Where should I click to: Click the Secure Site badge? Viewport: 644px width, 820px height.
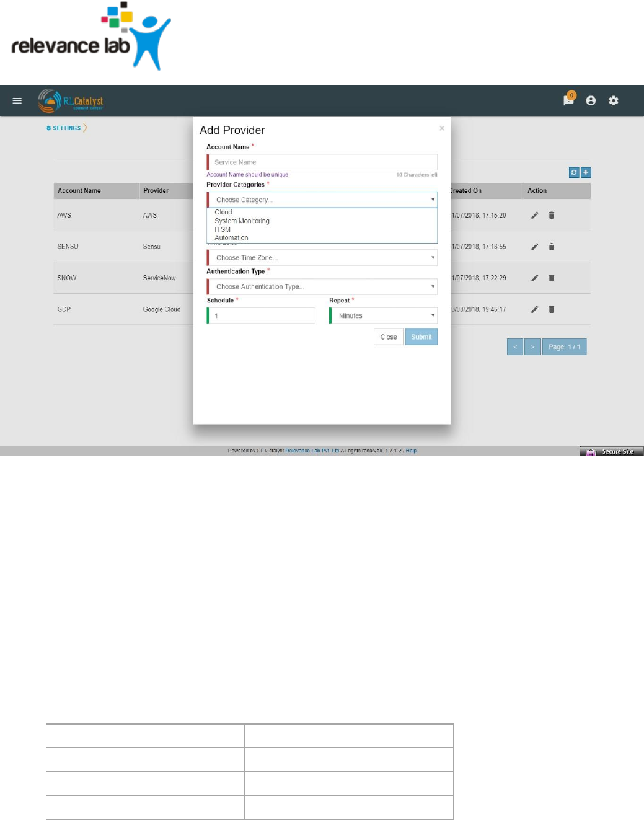pos(612,451)
